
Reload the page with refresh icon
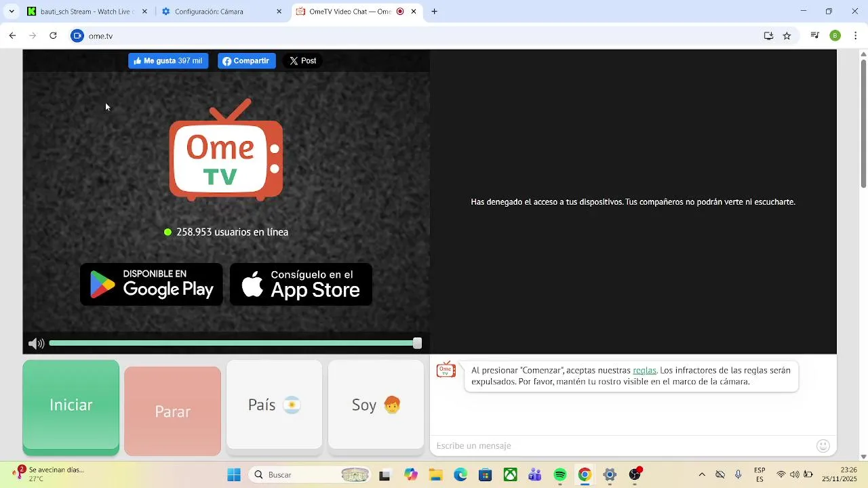[x=53, y=36]
